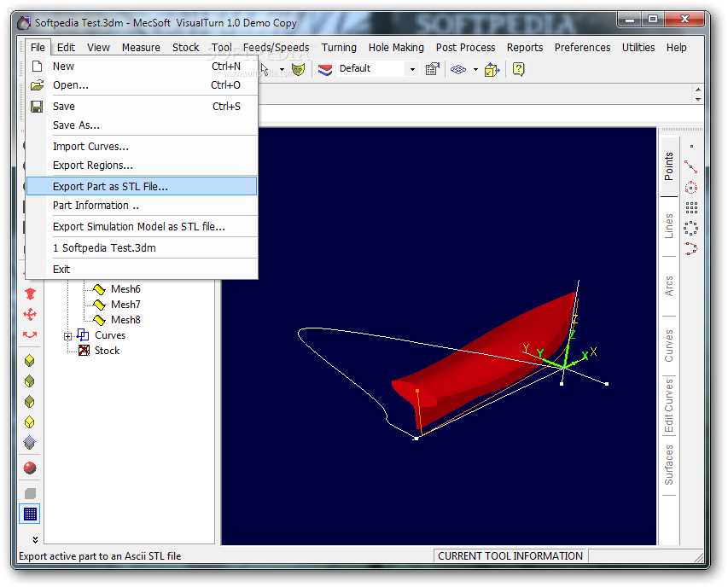
Task: Click Export Simulation Model as STL file...
Action: click(x=142, y=226)
